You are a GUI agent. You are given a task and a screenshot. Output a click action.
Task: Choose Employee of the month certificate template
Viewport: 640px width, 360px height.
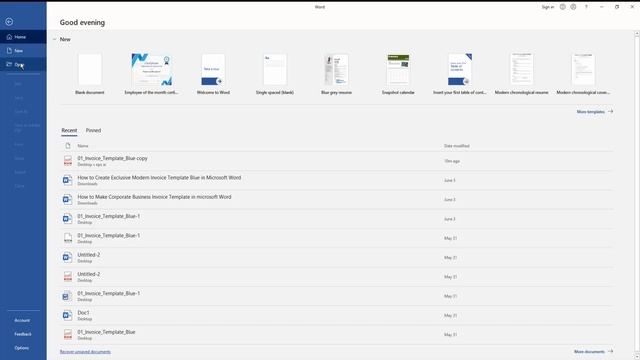point(151,74)
